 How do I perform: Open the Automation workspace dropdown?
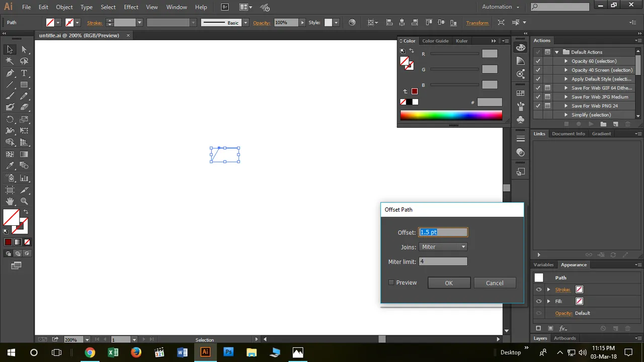[501, 7]
